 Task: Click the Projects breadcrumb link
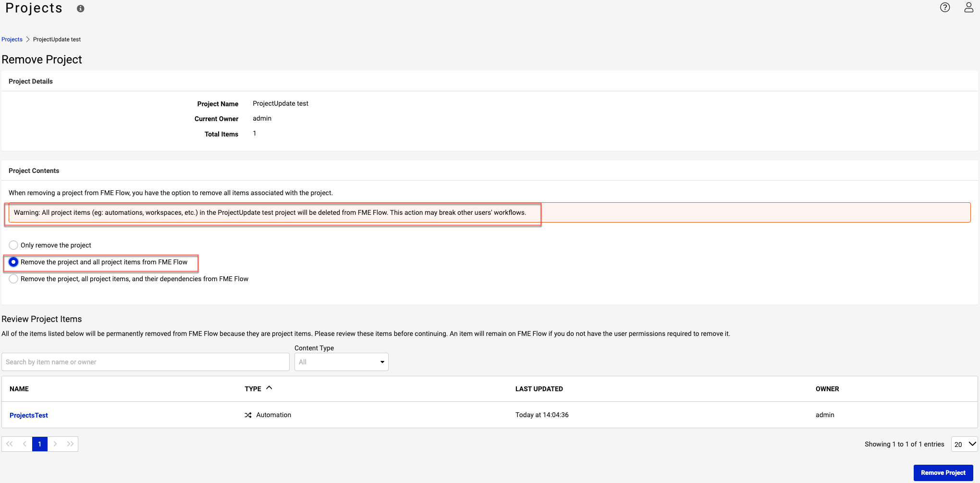(12, 39)
